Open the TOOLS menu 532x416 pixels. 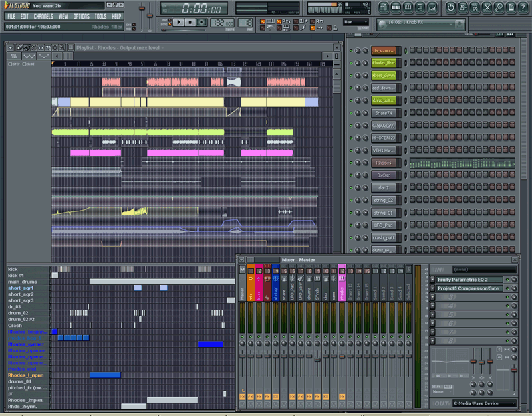(100, 16)
